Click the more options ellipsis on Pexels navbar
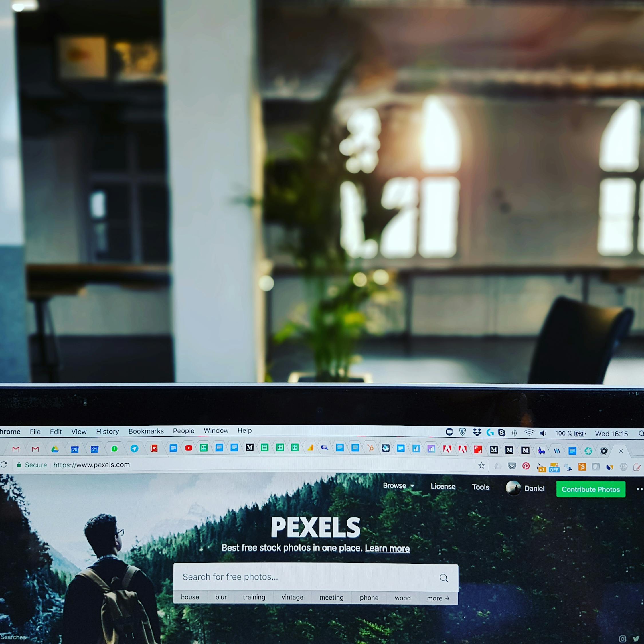The width and height of the screenshot is (644, 644). point(639,488)
